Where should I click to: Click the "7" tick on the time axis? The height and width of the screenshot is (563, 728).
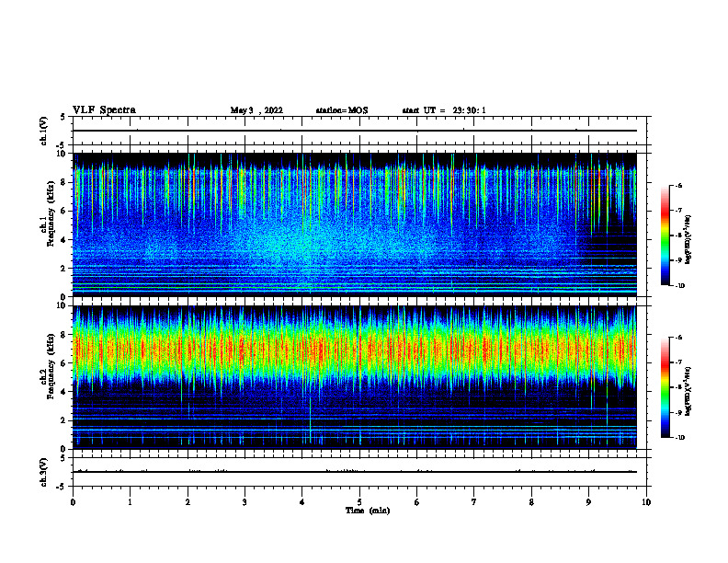[x=474, y=502]
